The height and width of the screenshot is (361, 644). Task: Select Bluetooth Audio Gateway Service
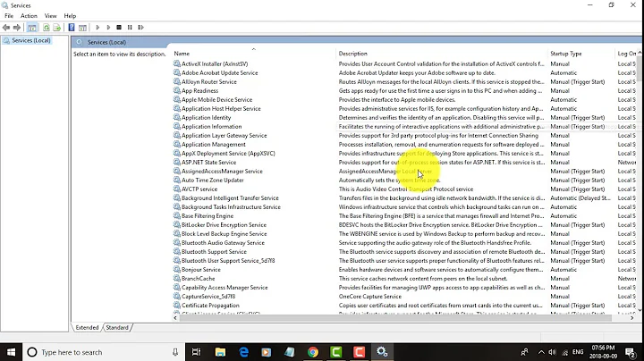pyautogui.click(x=223, y=243)
